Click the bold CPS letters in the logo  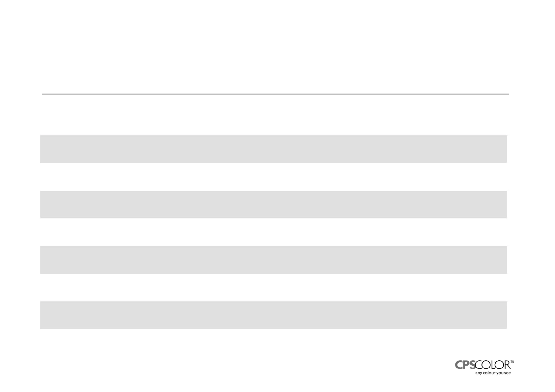465,365
